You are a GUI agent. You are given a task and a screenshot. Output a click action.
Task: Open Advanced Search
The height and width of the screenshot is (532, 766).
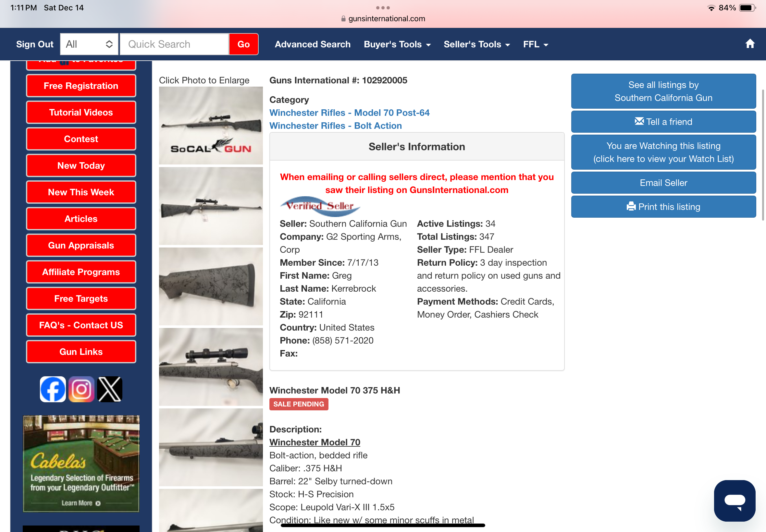[x=313, y=44]
